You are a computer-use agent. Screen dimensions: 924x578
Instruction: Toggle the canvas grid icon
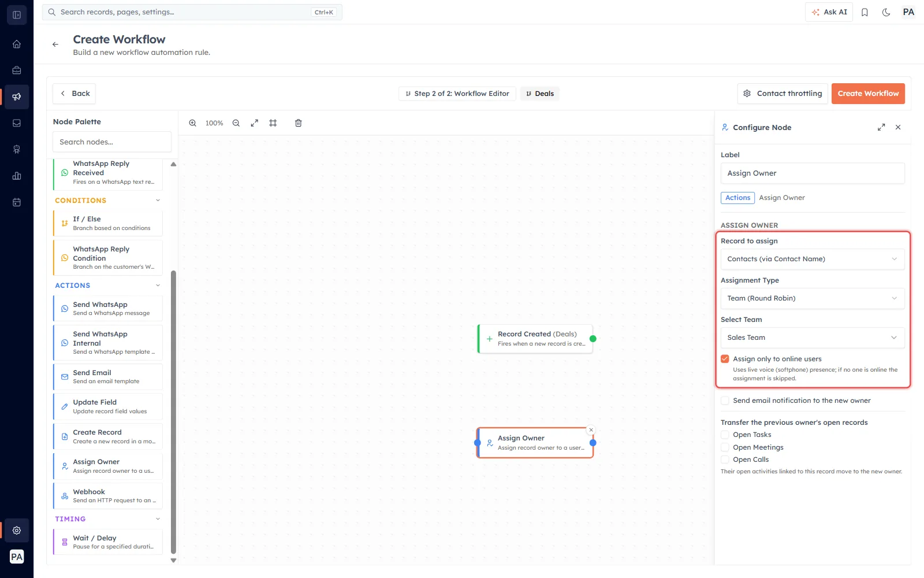(273, 123)
